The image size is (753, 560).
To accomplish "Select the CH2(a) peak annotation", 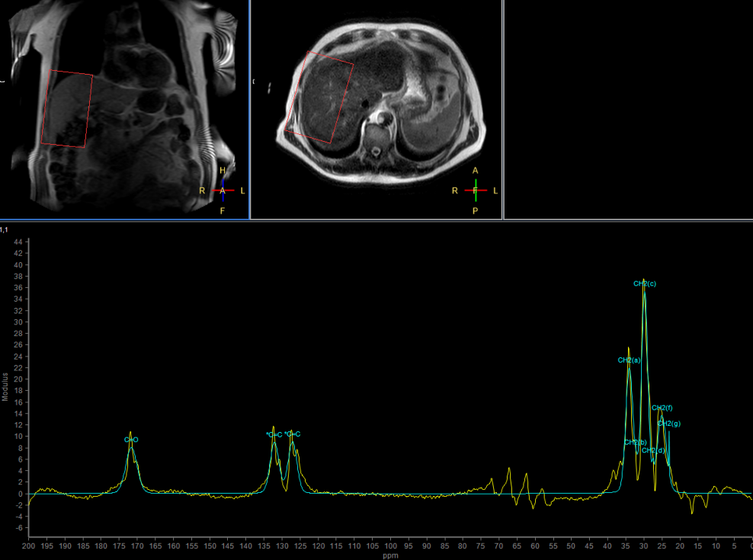I will click(627, 358).
